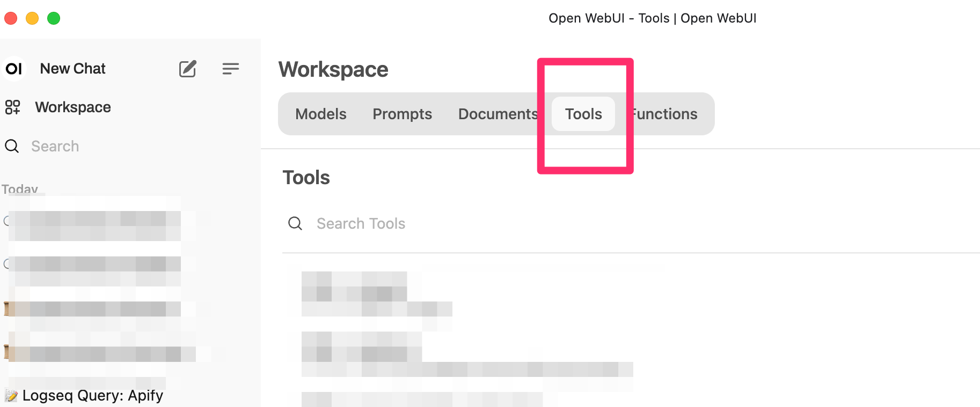
Task: Open the Logseq Query: Apify chat
Action: 93,396
